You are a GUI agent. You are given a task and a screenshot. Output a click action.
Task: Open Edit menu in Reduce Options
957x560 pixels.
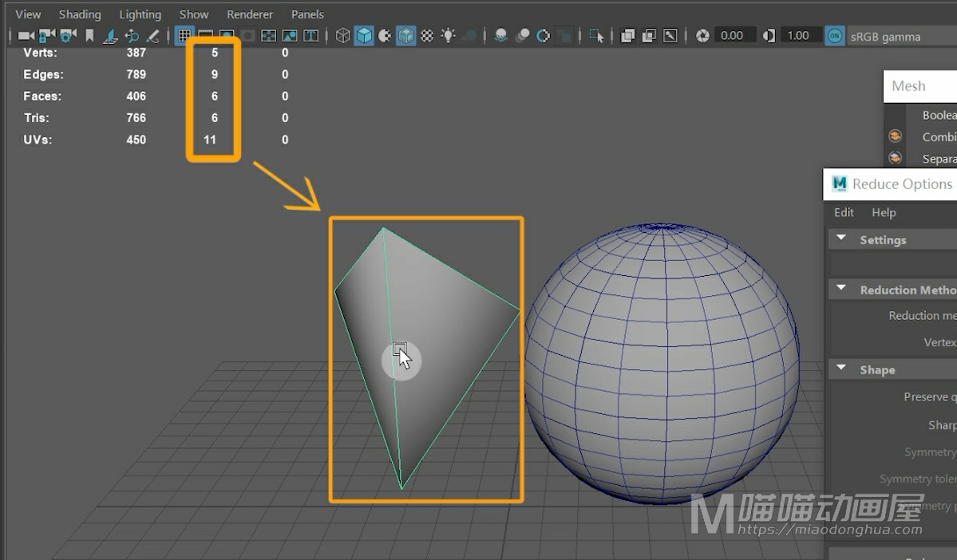point(844,212)
